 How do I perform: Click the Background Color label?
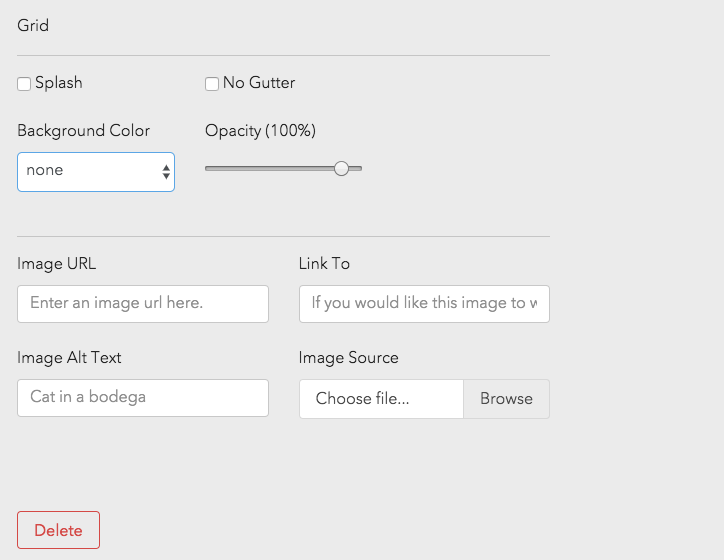click(x=84, y=131)
